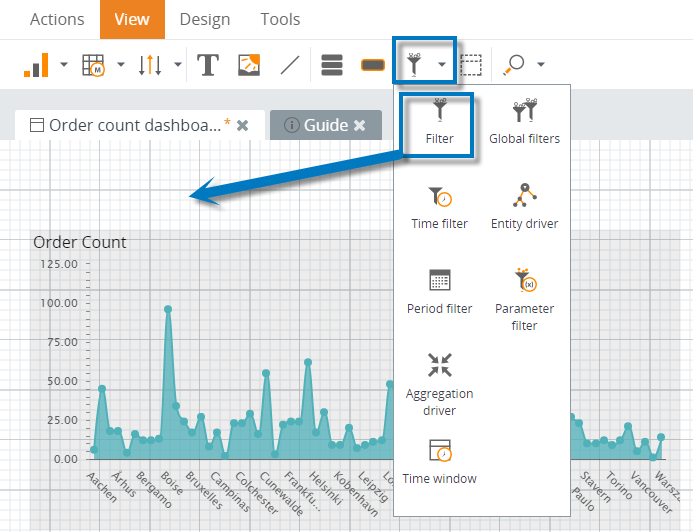
Task: Open the chart type dropdown arrow
Action: click(64, 65)
